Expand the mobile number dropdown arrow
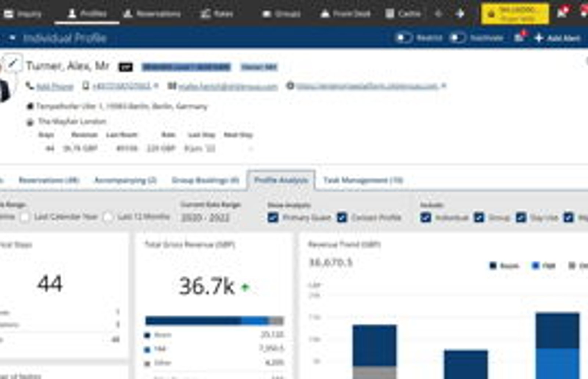Image resolution: width=588 pixels, height=379 pixels. coord(156,86)
